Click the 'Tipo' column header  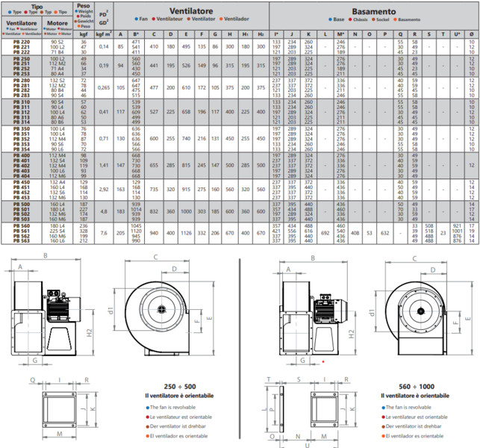(x=37, y=4)
